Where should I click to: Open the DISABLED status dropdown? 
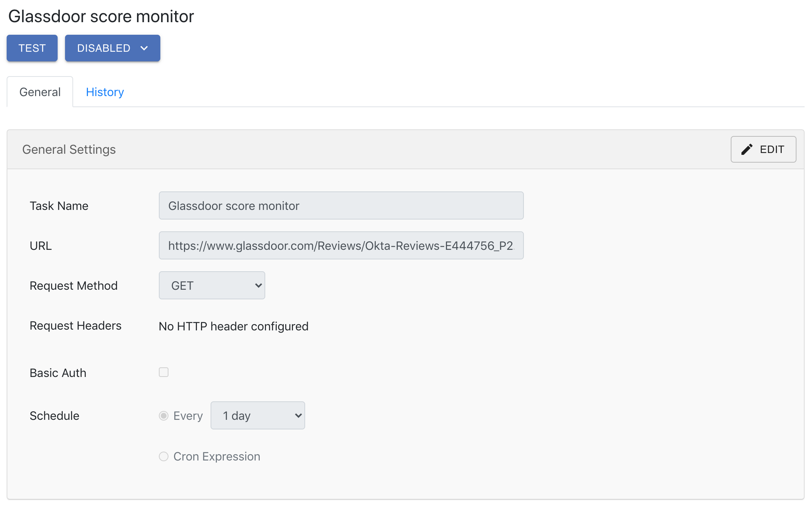(x=112, y=48)
